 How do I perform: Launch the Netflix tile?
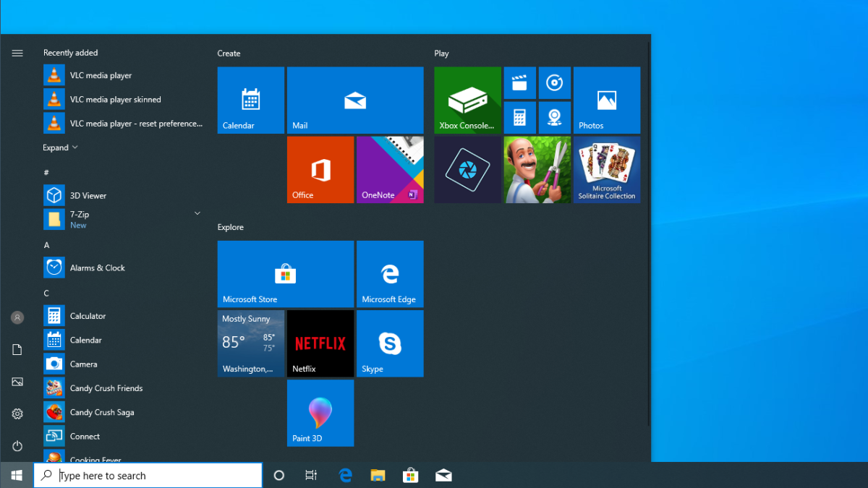coord(320,343)
